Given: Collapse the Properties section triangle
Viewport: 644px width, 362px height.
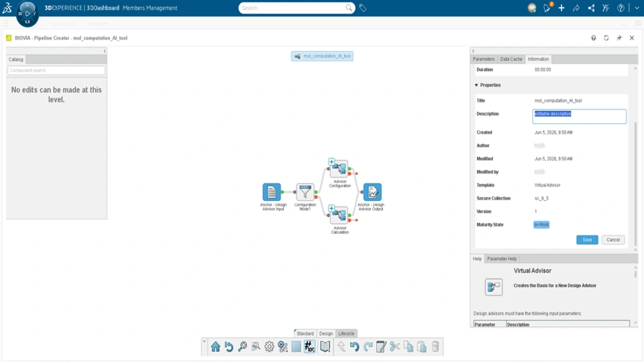Looking at the screenshot, I should pos(476,85).
